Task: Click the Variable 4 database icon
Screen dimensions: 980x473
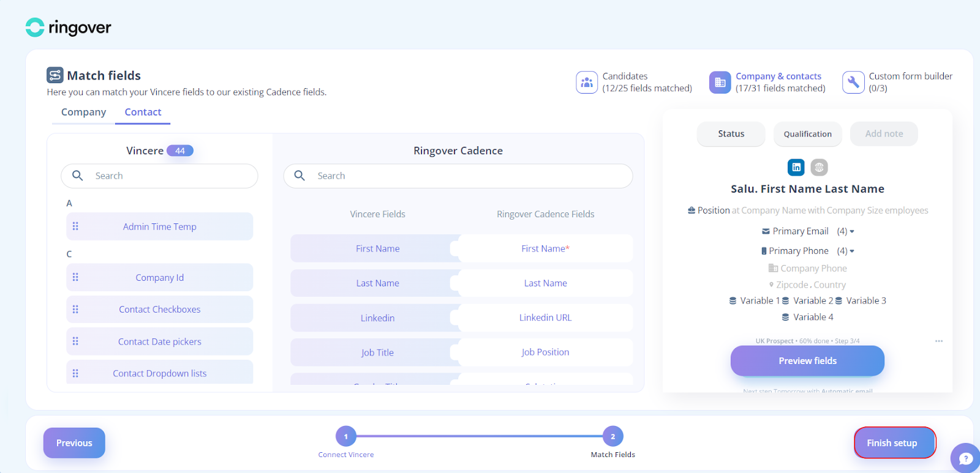Action: pos(785,317)
